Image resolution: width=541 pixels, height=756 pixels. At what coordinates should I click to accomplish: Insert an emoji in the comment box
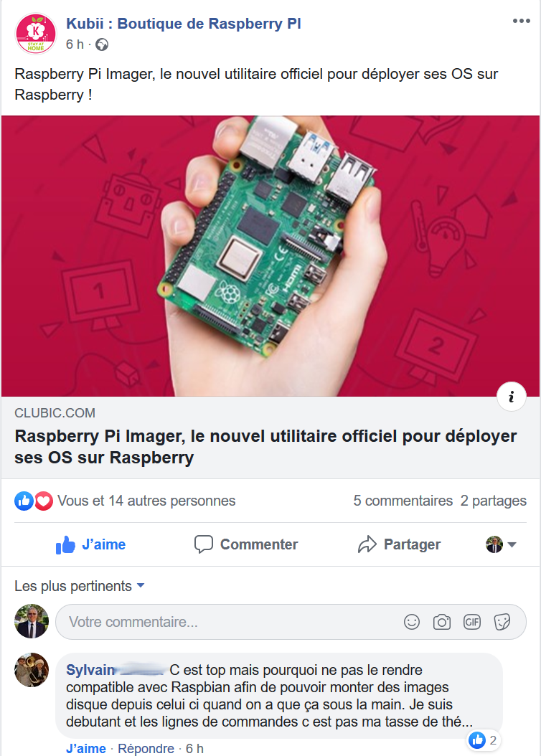(x=412, y=622)
